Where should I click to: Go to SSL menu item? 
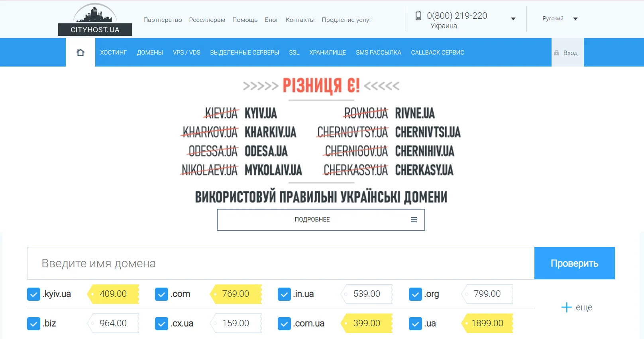tap(294, 53)
